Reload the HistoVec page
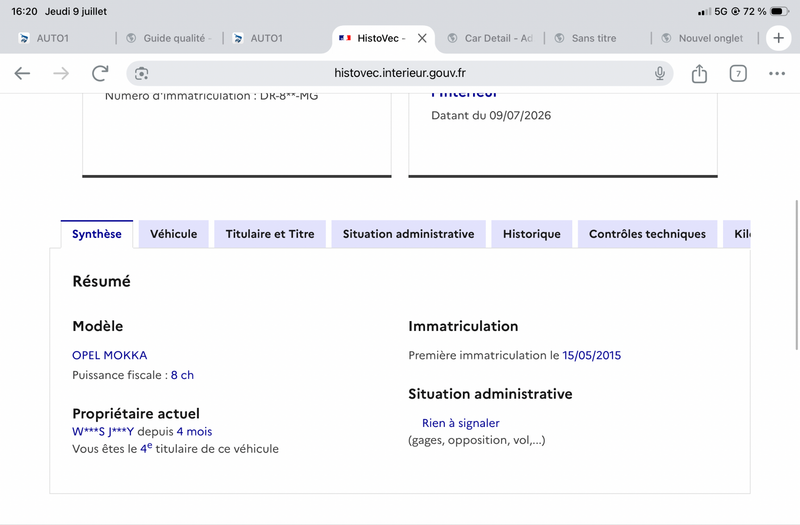Screen dimensions: 800x525 (x=100, y=73)
